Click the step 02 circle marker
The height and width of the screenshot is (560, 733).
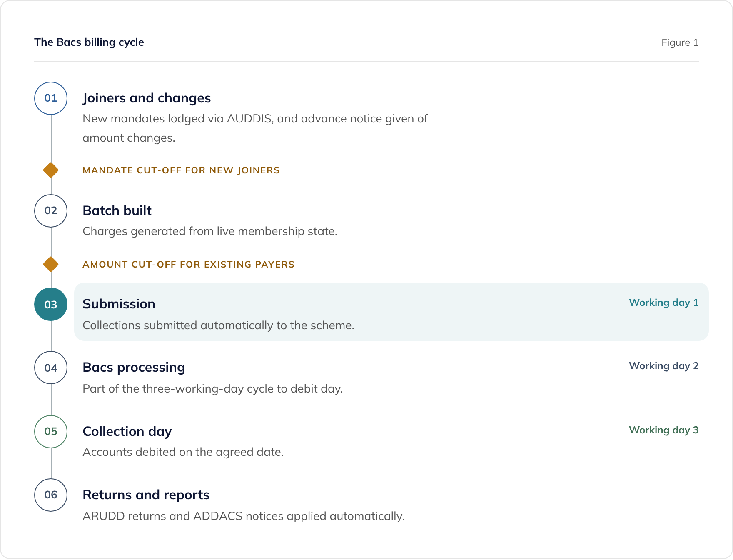point(51,211)
